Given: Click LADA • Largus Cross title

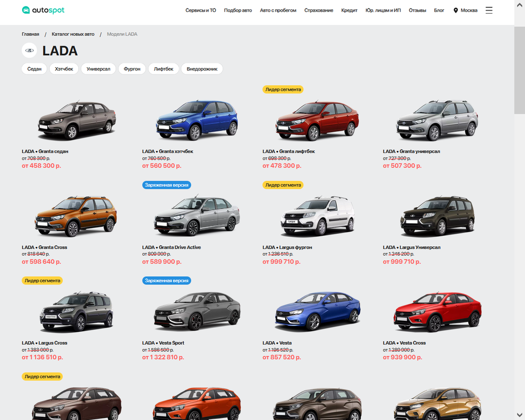Looking at the screenshot, I should pos(45,343).
